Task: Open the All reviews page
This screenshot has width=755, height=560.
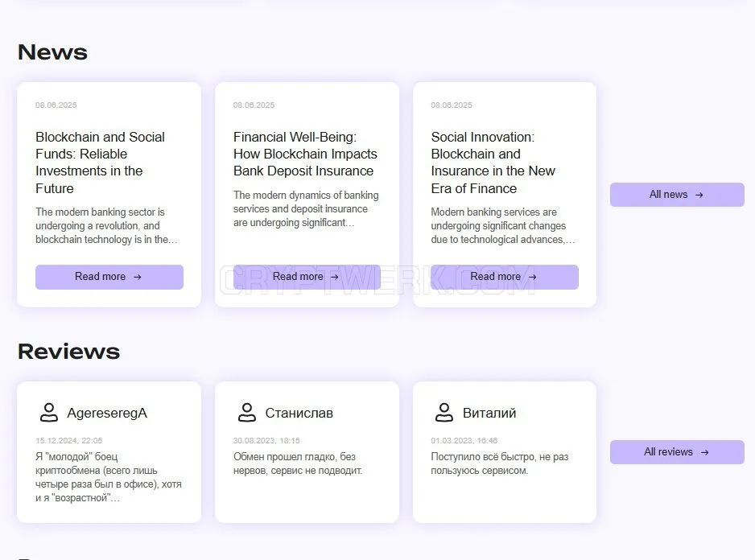Action: [677, 452]
